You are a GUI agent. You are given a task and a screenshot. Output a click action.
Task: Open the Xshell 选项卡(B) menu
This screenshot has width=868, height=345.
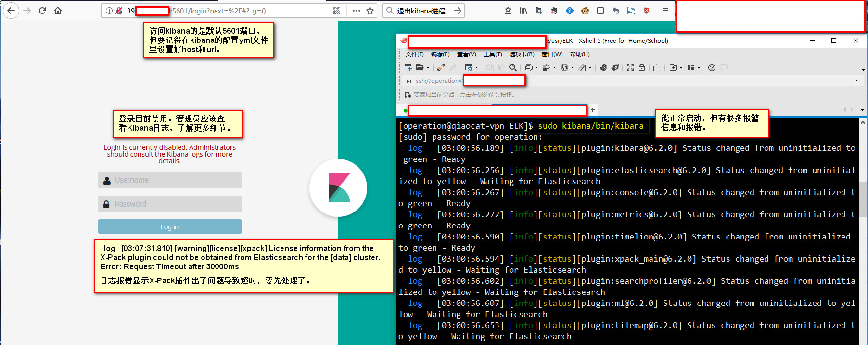(x=522, y=54)
